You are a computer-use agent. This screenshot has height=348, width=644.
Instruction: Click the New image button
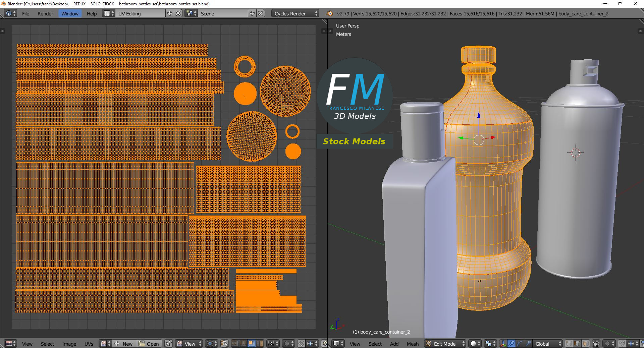[x=124, y=344]
